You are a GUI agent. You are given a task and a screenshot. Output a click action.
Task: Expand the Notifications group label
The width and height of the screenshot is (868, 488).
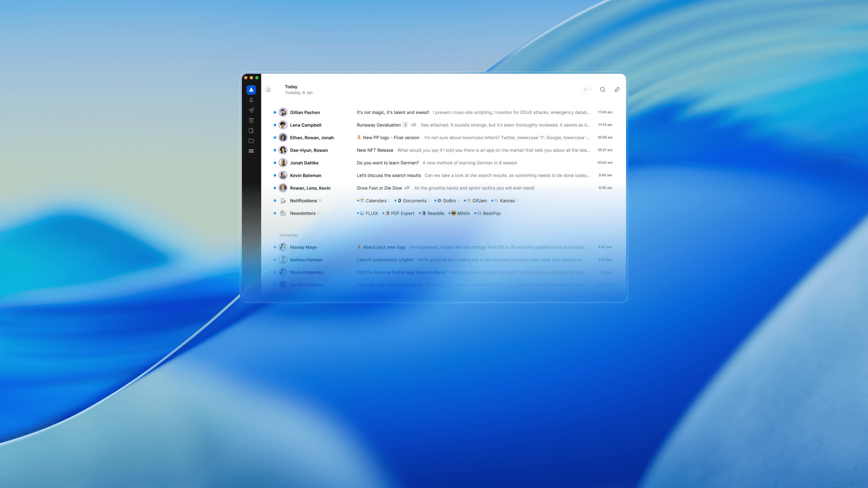click(303, 201)
